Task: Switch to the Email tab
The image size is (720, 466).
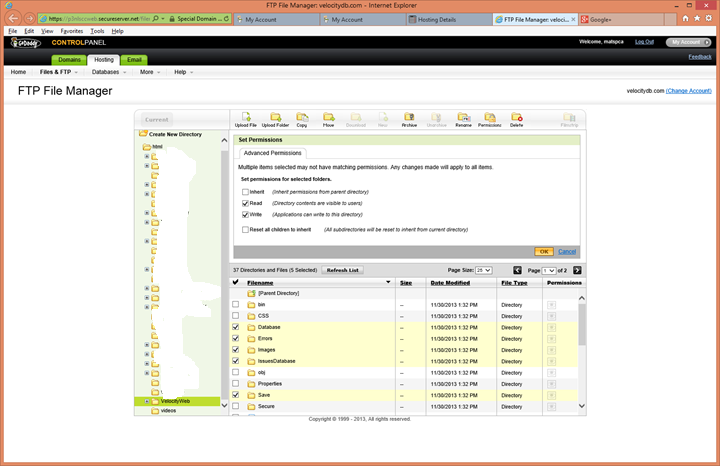Action: click(x=134, y=60)
